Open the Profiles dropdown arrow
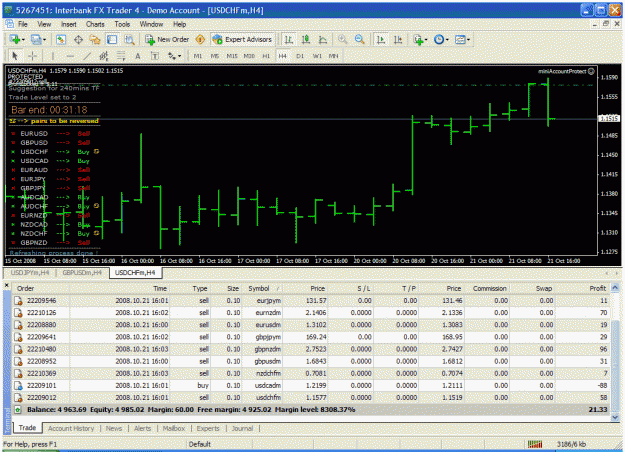Image resolution: width=625 pixels, height=452 pixels. (45, 40)
